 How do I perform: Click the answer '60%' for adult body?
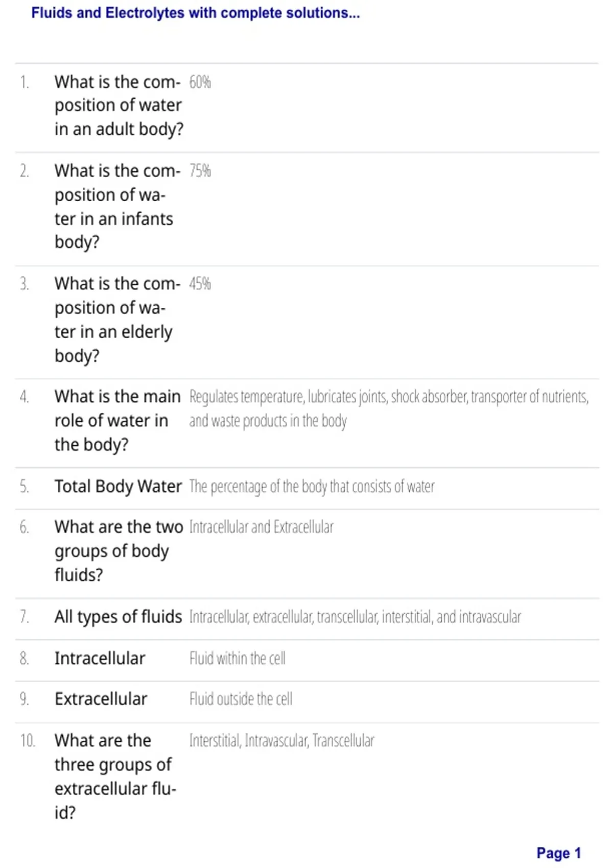click(x=200, y=82)
